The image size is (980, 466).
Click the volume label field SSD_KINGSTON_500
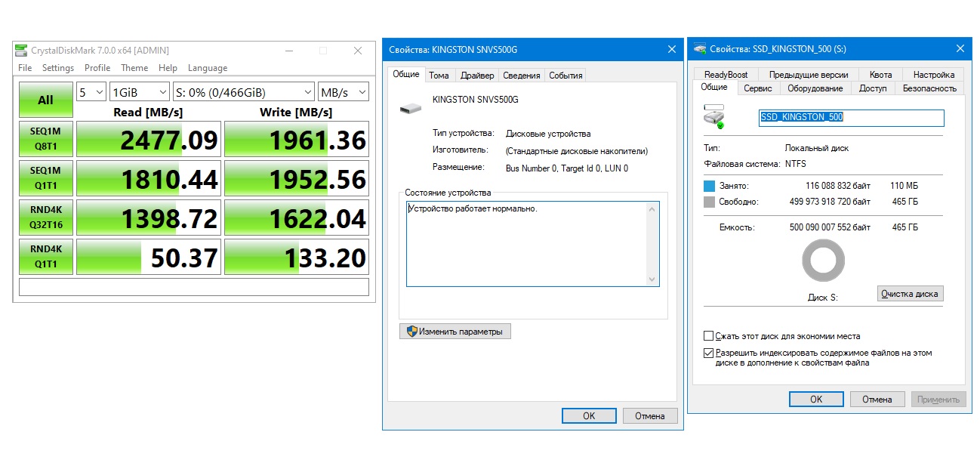pos(851,118)
